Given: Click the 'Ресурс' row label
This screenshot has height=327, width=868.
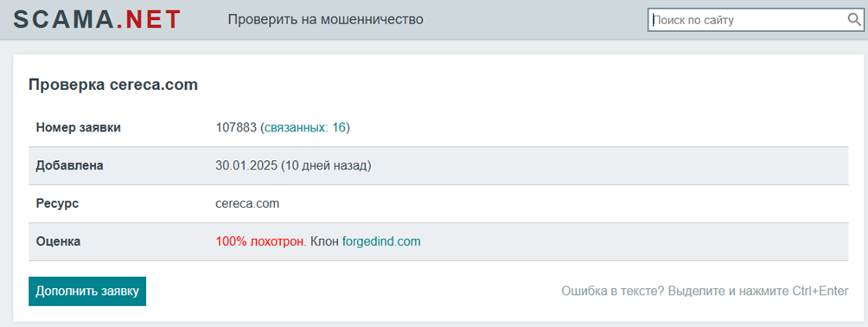Looking at the screenshot, I should [57, 203].
